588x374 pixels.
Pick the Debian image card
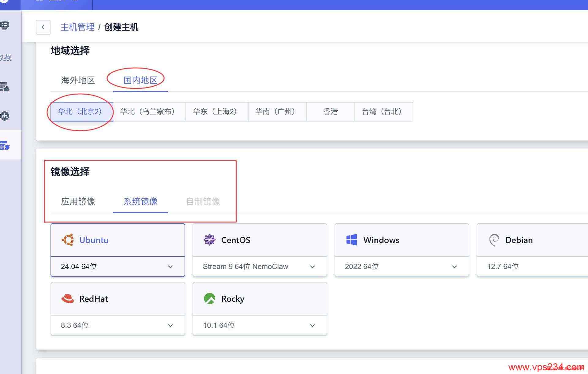coord(532,240)
